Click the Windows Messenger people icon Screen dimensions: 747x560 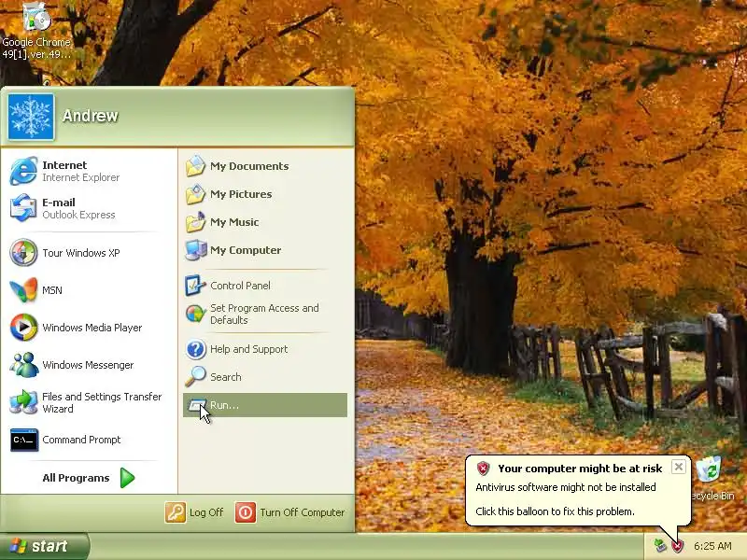[23, 364]
